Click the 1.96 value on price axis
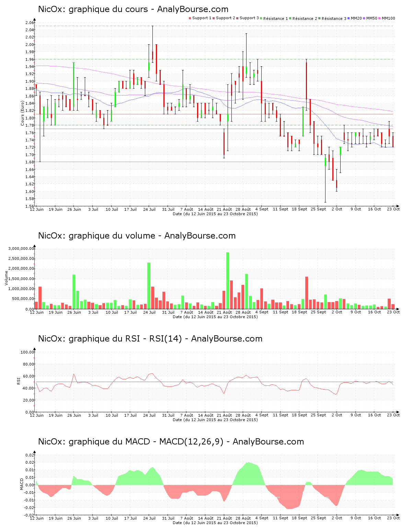Image resolution: width=412 pixels, height=532 pixels. tap(30, 59)
